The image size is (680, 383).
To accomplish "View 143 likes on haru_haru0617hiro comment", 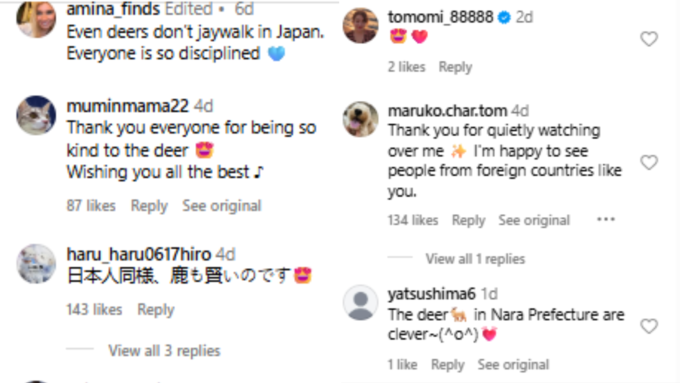I will point(94,310).
